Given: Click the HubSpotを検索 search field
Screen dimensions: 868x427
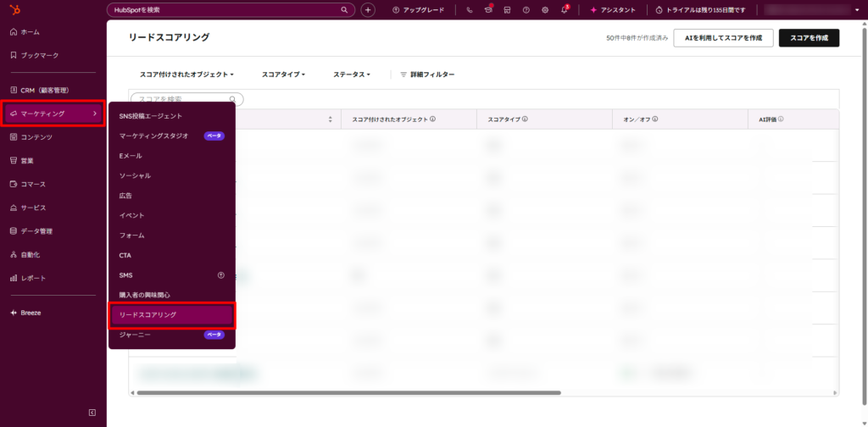Looking at the screenshot, I should (x=231, y=10).
